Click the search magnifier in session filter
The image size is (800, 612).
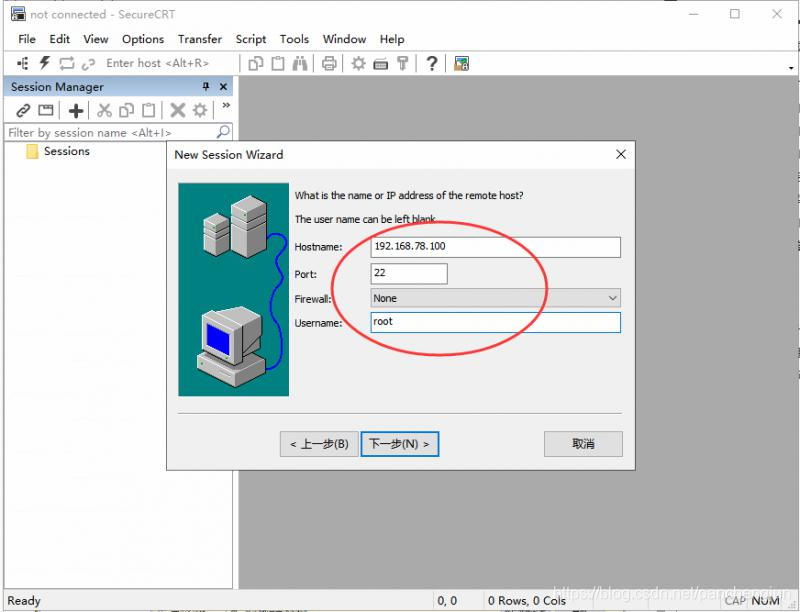pyautogui.click(x=223, y=132)
